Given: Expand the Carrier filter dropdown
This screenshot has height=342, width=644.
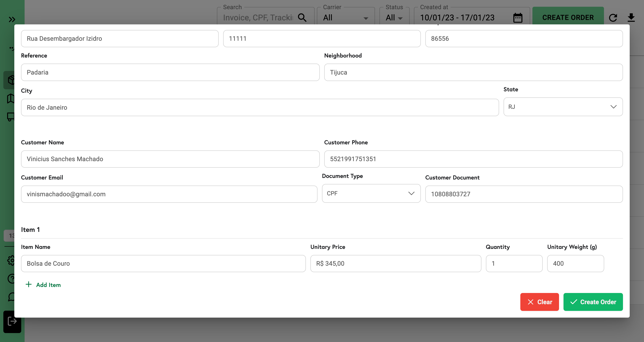Looking at the screenshot, I should pos(345,17).
